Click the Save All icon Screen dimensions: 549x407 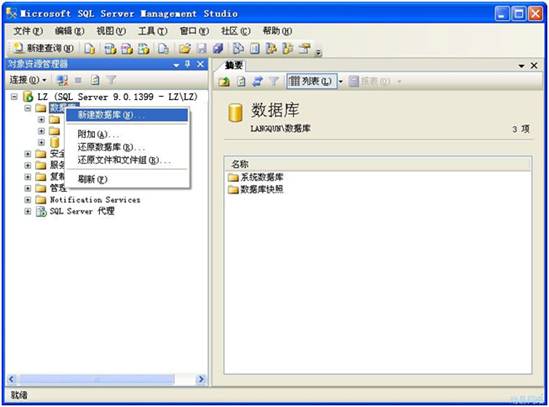(x=218, y=48)
